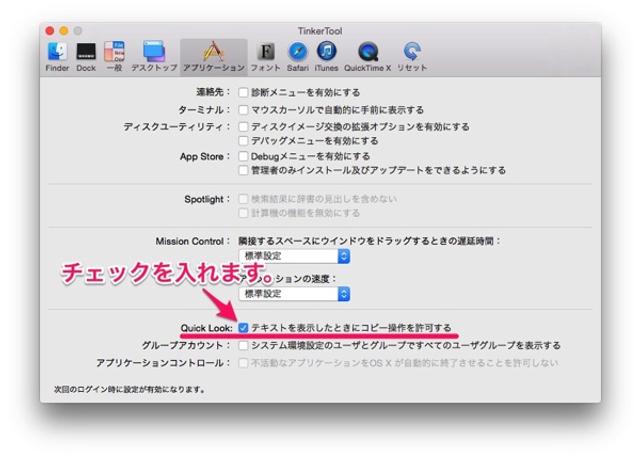Switch to the フォント (Fonts) pane icon

pyautogui.click(x=265, y=52)
